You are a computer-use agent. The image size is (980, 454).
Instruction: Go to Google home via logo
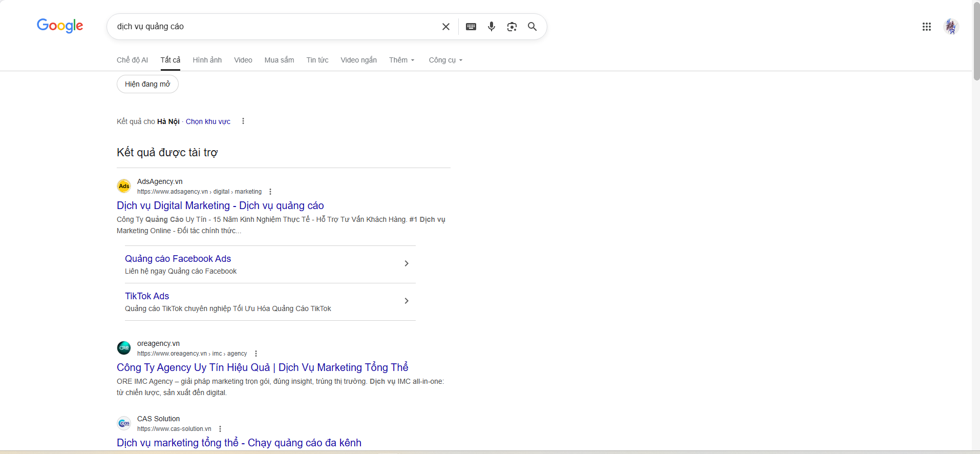click(x=60, y=26)
